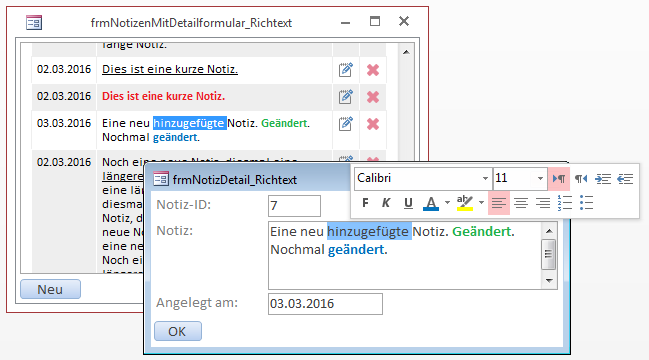Set right-to-left text direction
The width and height of the screenshot is (649, 360).
[x=581, y=179]
